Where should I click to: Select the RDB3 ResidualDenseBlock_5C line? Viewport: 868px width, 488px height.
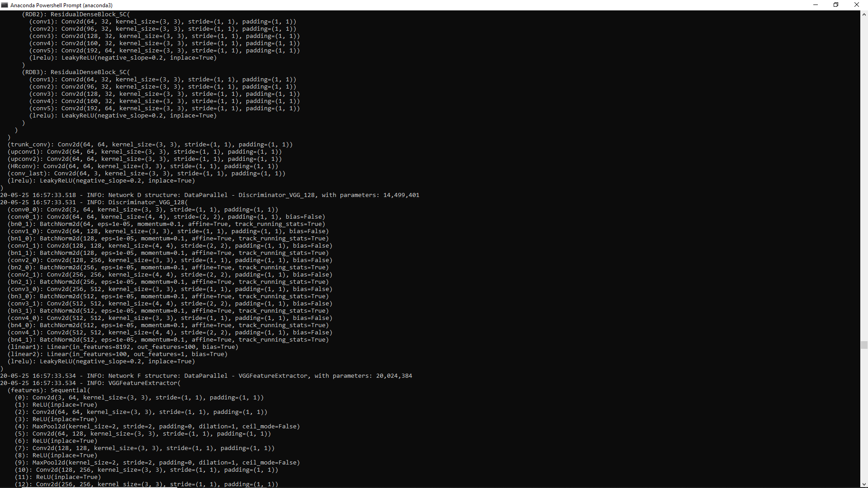point(77,72)
